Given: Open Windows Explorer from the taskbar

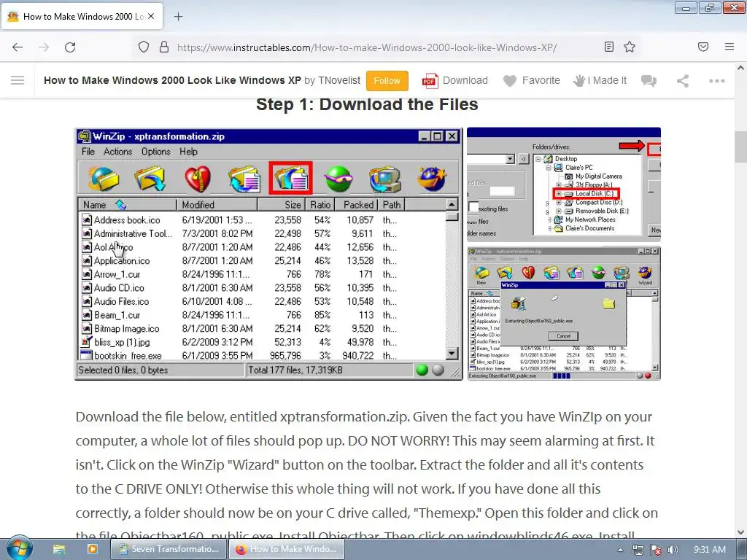Looking at the screenshot, I should pyautogui.click(x=59, y=549).
